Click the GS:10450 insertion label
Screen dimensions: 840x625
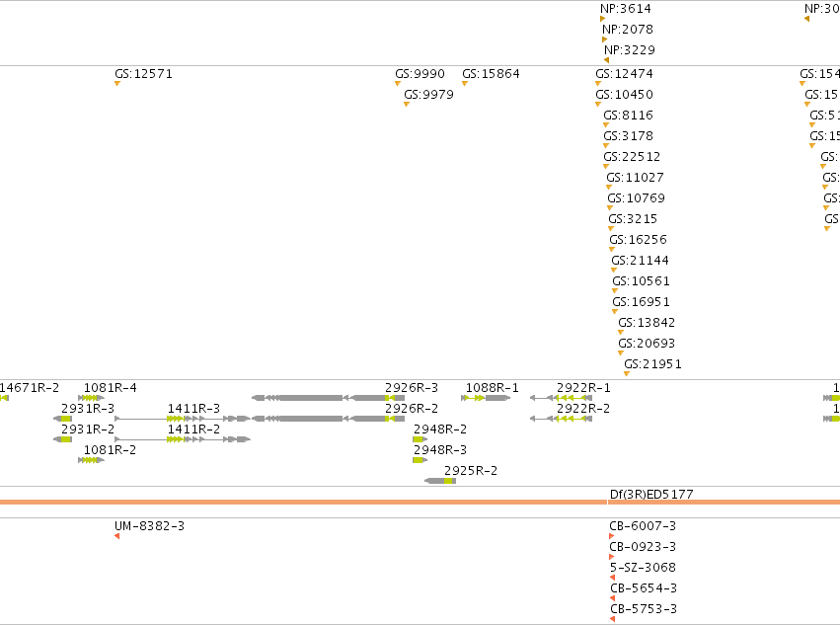click(624, 95)
